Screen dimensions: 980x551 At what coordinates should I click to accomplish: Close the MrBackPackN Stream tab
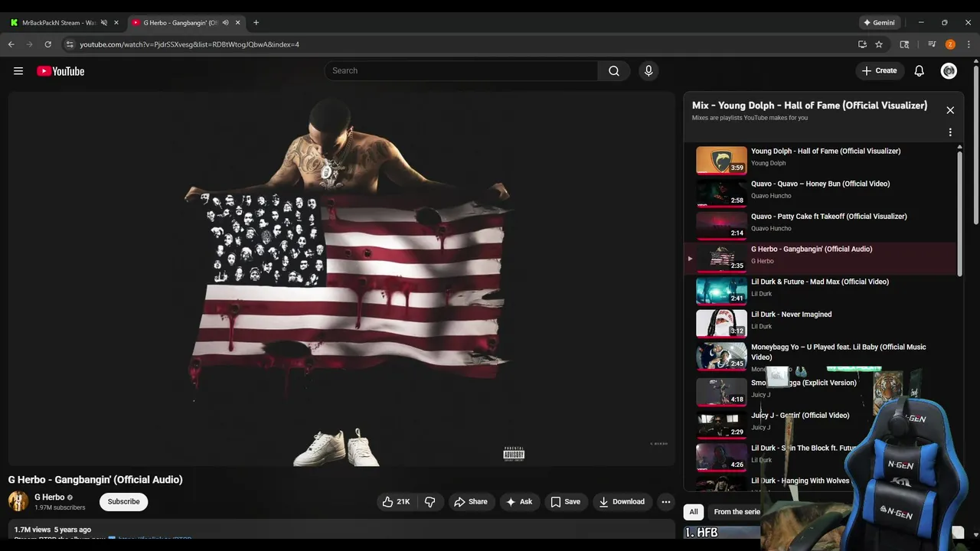pos(116,23)
